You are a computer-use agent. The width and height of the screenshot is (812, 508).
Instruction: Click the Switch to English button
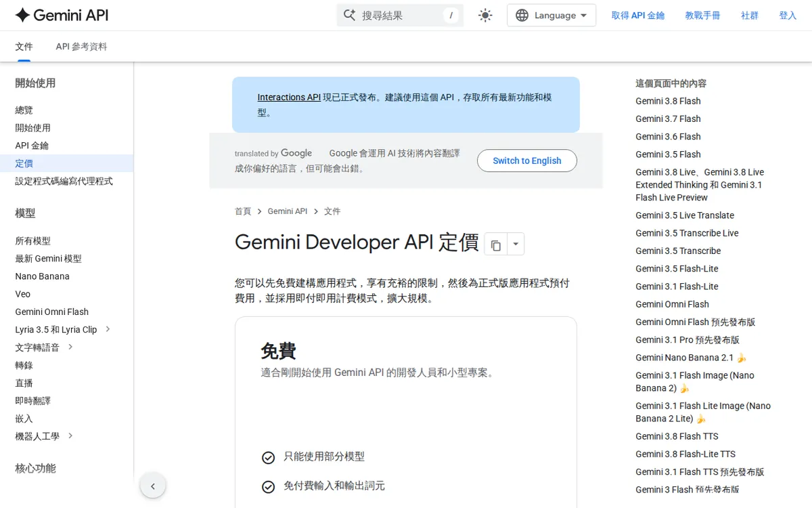[527, 161]
